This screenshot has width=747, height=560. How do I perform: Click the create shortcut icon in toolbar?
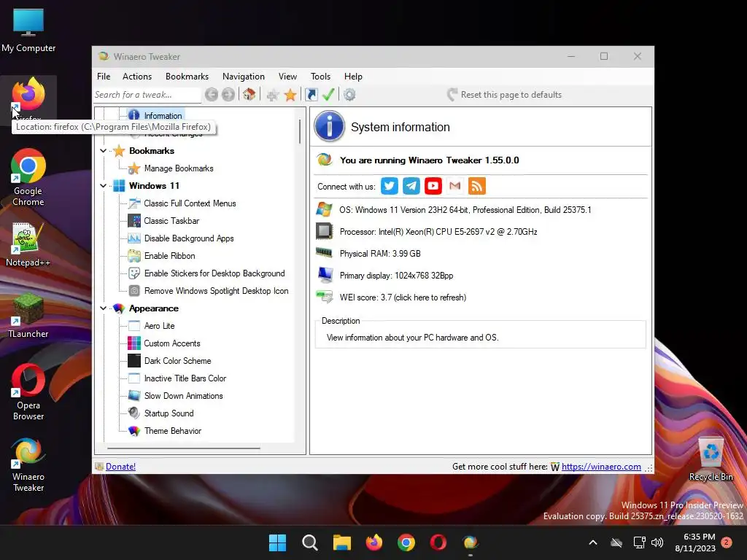click(311, 95)
